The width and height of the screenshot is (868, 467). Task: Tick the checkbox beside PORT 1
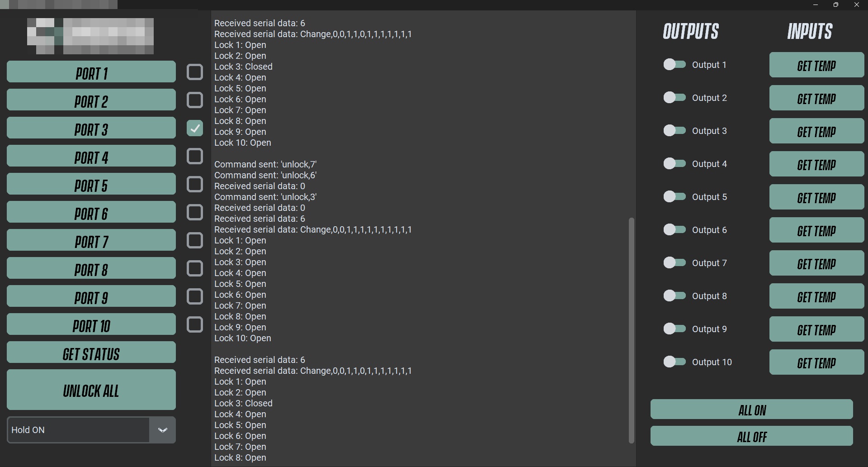(x=195, y=72)
